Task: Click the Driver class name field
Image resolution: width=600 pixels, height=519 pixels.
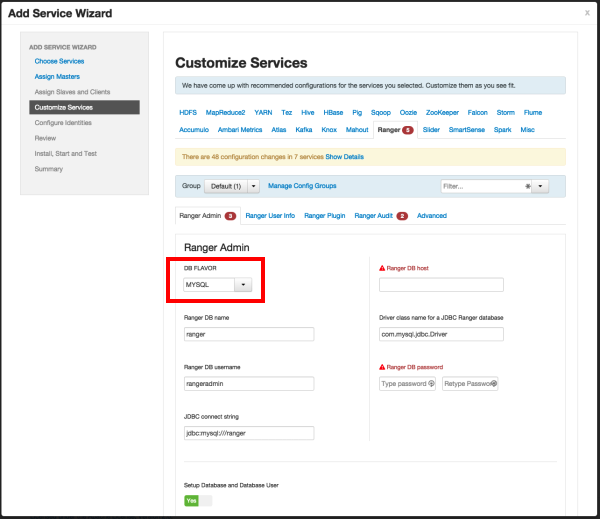Action: click(x=441, y=334)
